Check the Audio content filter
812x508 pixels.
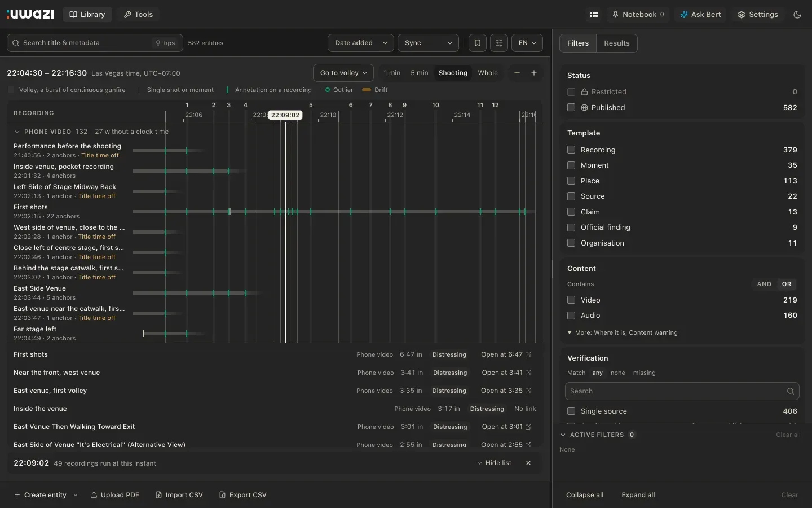[571, 316]
